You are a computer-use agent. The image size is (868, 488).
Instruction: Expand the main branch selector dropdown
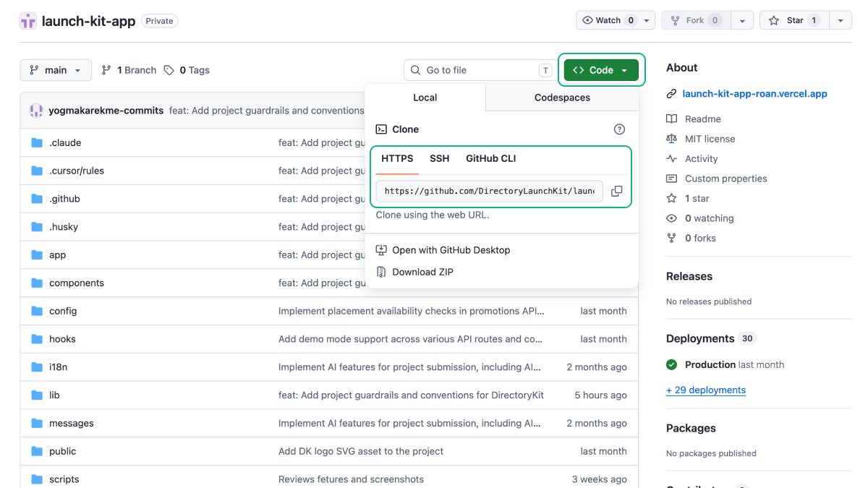tap(56, 70)
